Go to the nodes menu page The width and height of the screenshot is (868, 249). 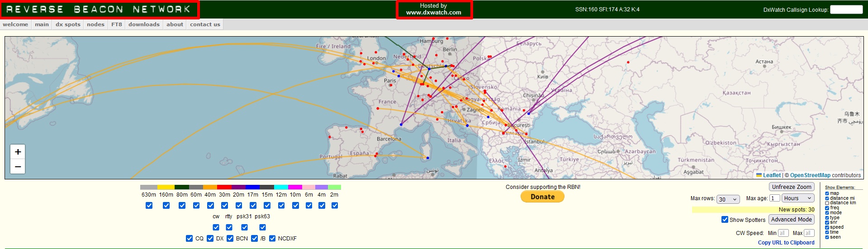point(95,24)
